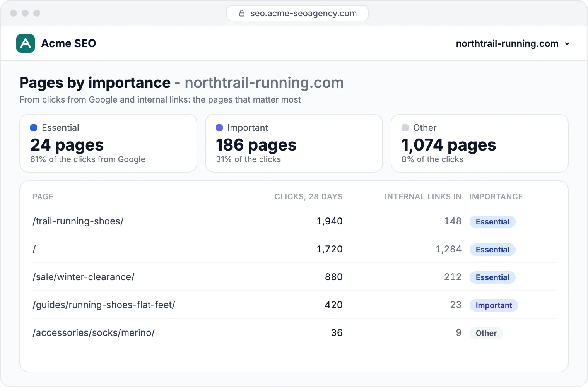Click '61% of the clicks from Google' text
The image size is (588, 387).
(x=88, y=159)
